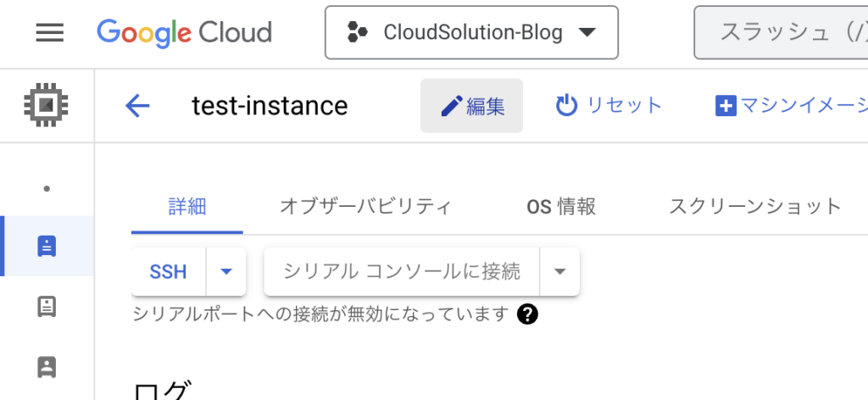Expand the シリアル コンソールに接続 dropdown arrow
The image size is (868, 400).
pyautogui.click(x=560, y=272)
